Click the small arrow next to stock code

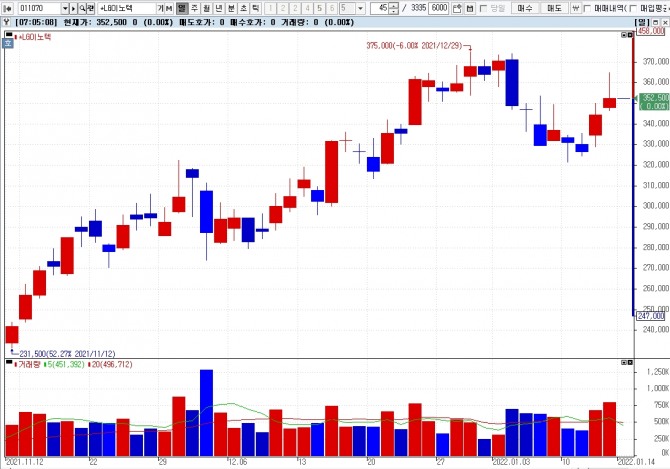point(73,8)
